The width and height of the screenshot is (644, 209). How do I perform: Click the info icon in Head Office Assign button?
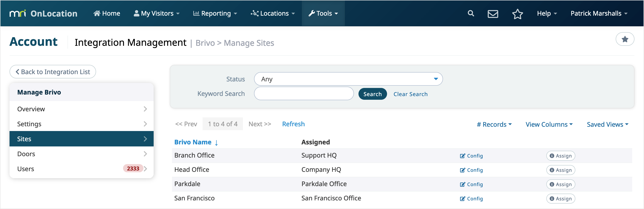pyautogui.click(x=552, y=170)
